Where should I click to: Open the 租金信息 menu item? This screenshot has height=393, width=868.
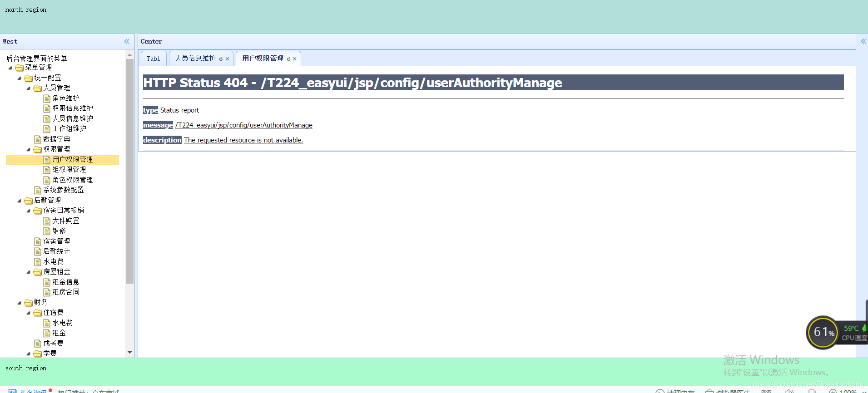[x=66, y=282]
